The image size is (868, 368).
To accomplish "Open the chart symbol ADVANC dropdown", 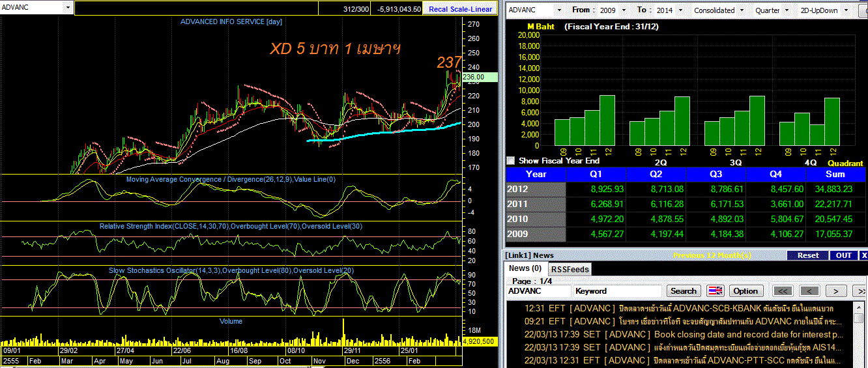I will click(x=68, y=7).
